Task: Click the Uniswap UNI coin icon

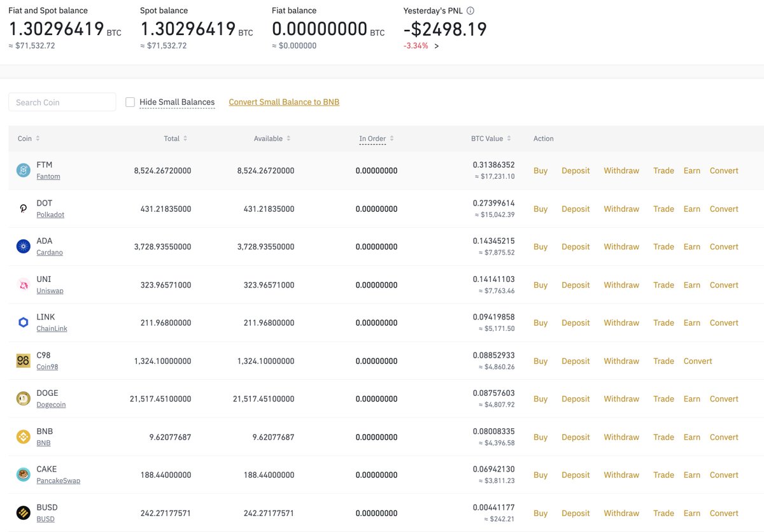Action: (x=24, y=285)
